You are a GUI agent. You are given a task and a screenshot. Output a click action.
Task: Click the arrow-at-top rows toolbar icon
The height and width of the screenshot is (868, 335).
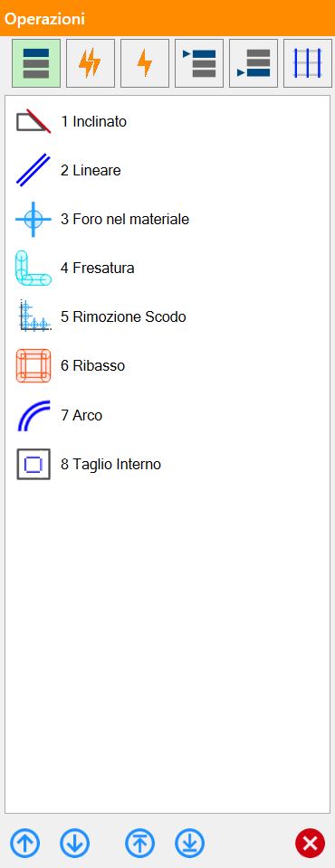pos(199,63)
